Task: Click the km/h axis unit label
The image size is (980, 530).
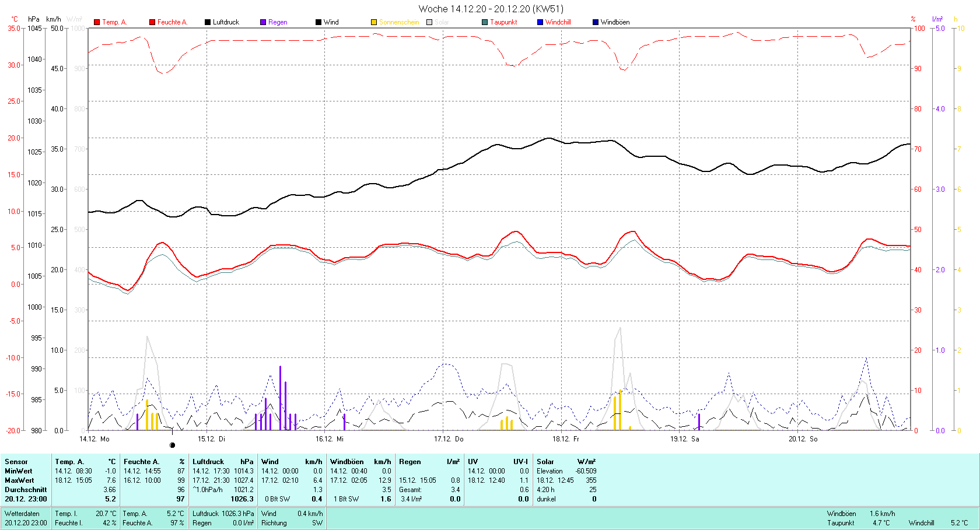Action: tap(53, 19)
